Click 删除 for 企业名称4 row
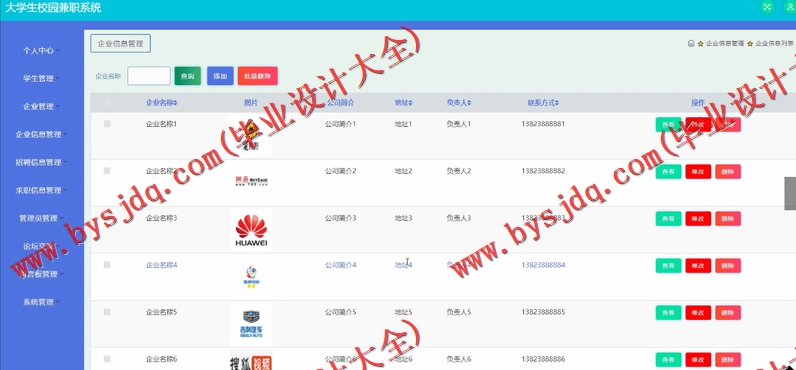This screenshot has height=370, width=796. point(728,265)
